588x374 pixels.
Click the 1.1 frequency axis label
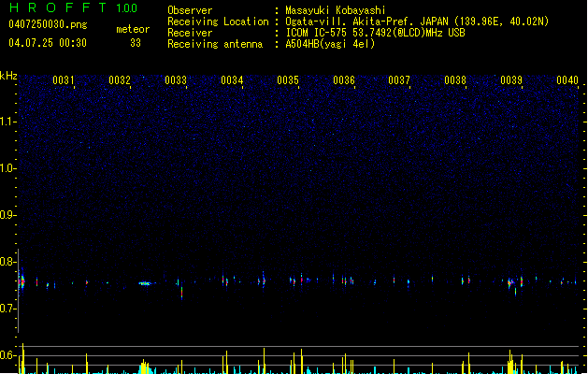coord(7,122)
